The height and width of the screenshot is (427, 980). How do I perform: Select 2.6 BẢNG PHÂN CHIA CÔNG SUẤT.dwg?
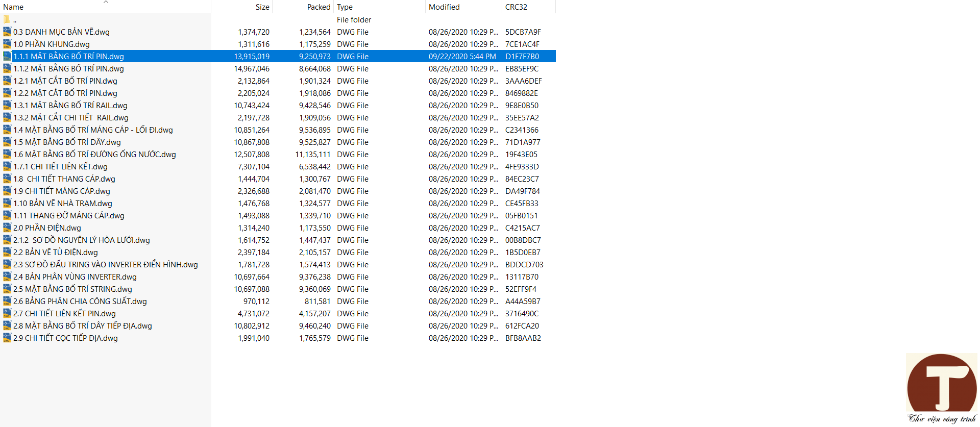[80, 302]
